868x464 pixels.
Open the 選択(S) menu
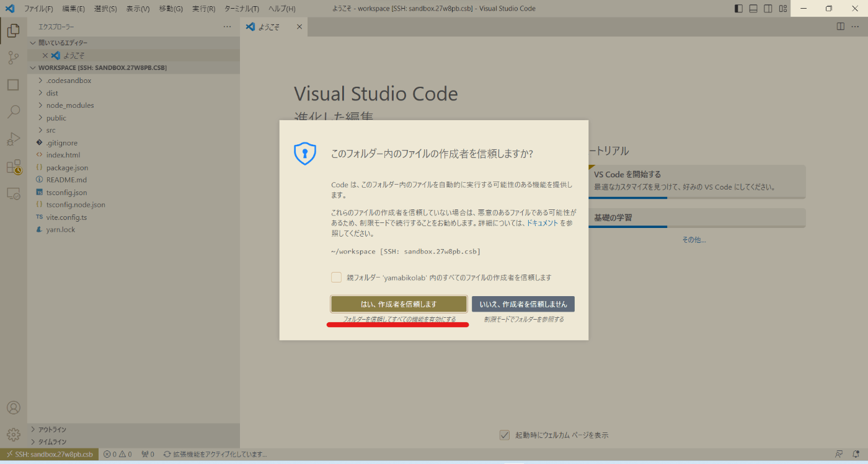[x=105, y=9]
